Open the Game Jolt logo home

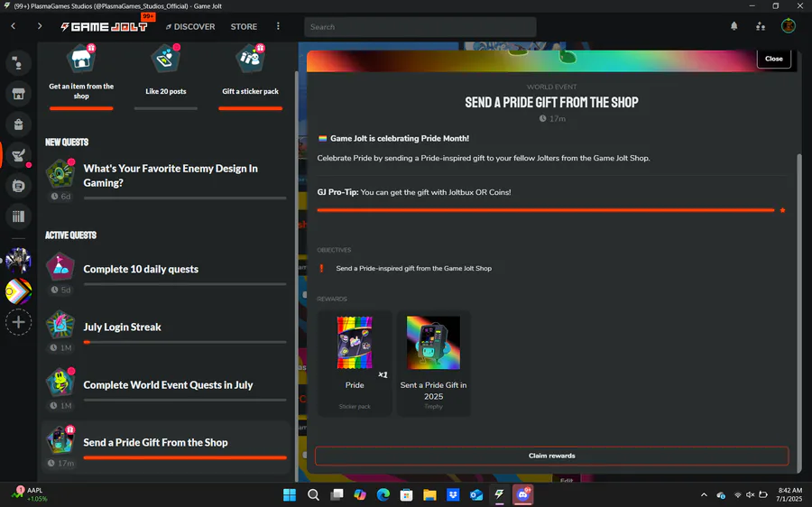(104, 26)
